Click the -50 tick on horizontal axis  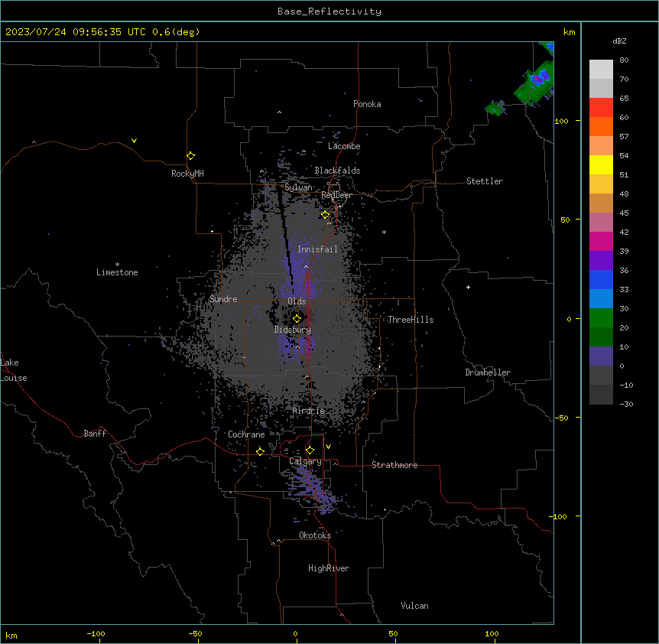[195, 633]
